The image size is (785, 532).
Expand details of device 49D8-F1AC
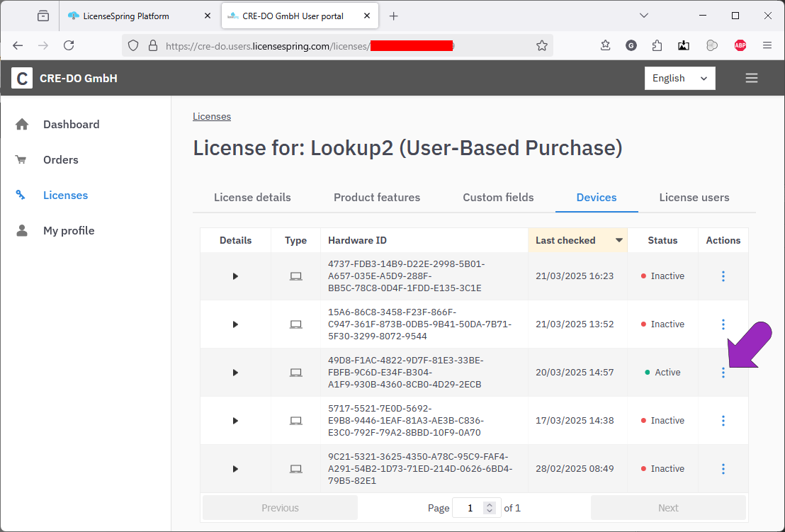tap(235, 373)
